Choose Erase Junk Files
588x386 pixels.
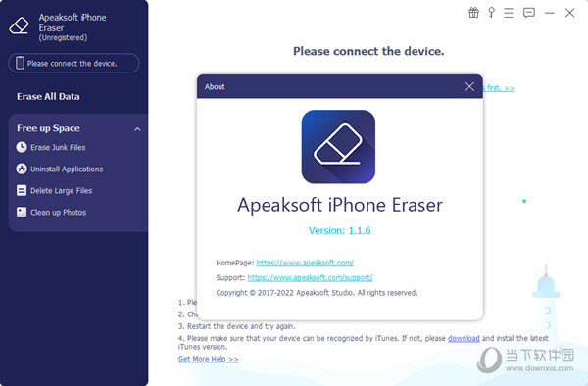[x=58, y=147]
